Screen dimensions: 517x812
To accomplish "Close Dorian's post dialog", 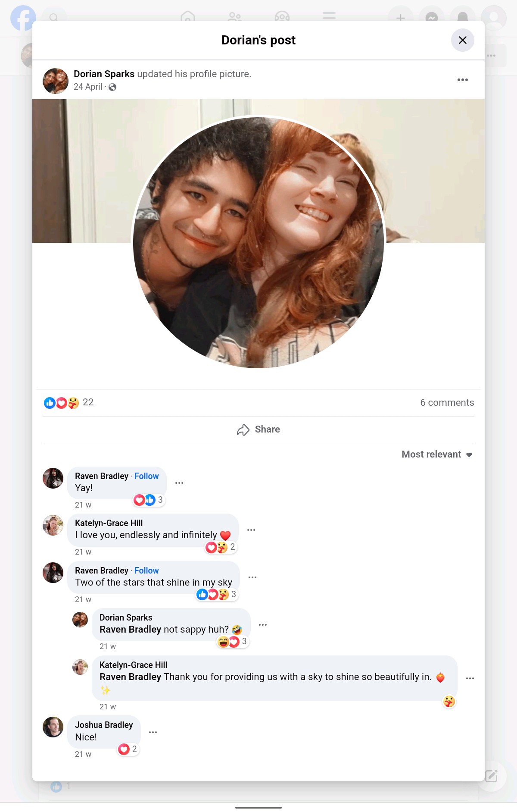I will [463, 40].
